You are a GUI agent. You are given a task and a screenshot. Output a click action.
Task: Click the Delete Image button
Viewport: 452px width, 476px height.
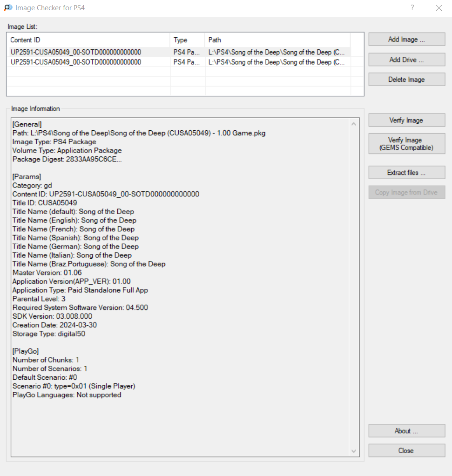coord(407,79)
